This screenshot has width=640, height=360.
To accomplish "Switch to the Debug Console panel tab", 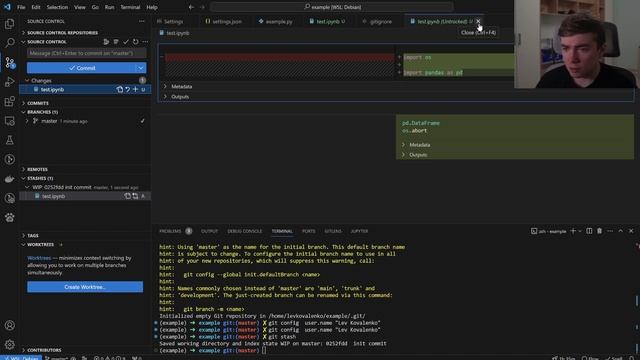I will [x=244, y=231].
